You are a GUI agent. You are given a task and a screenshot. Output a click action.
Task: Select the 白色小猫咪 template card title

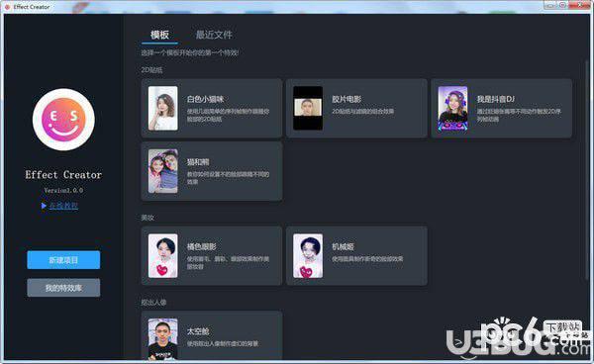205,99
